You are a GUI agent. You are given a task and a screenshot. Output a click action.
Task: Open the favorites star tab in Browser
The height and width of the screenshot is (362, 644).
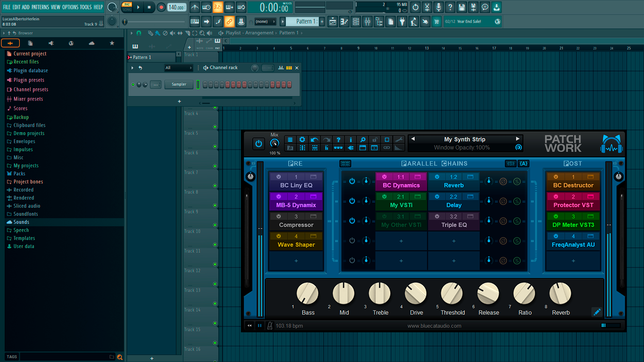112,43
